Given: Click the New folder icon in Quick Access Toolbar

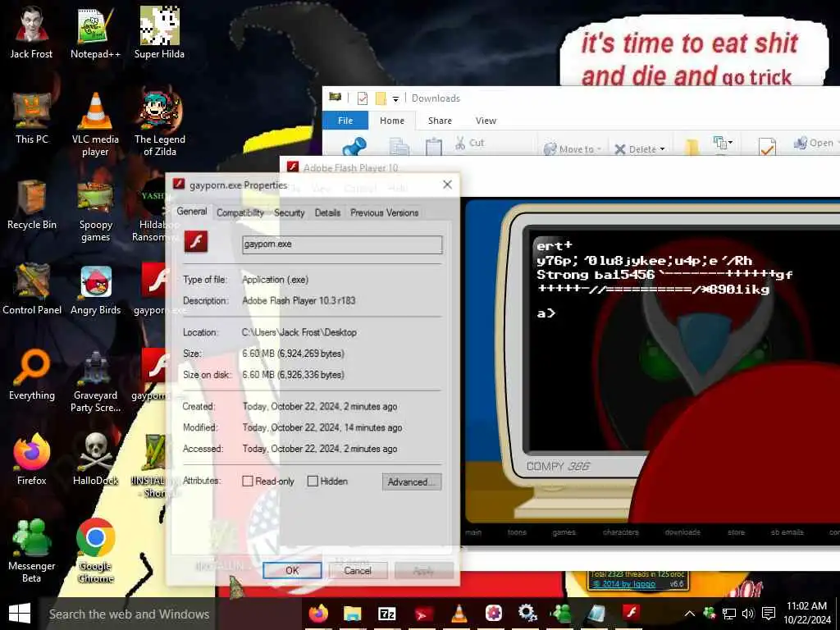Looking at the screenshot, I should pos(381,98).
